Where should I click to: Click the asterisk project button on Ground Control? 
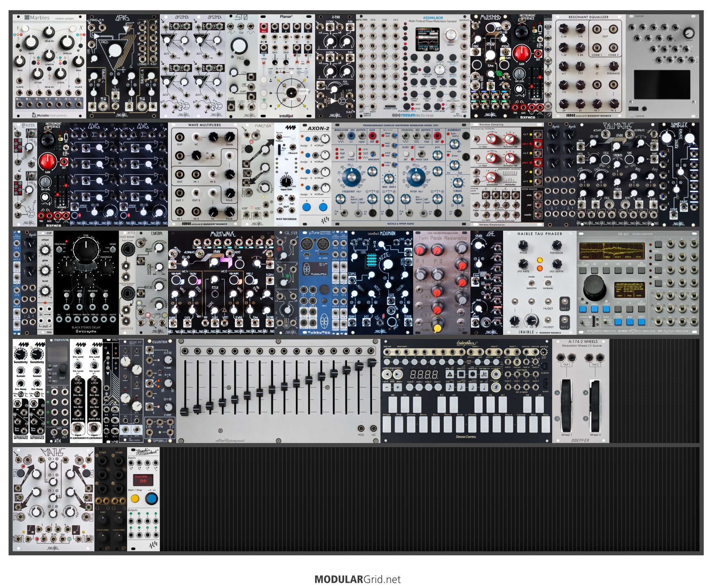pos(496,374)
